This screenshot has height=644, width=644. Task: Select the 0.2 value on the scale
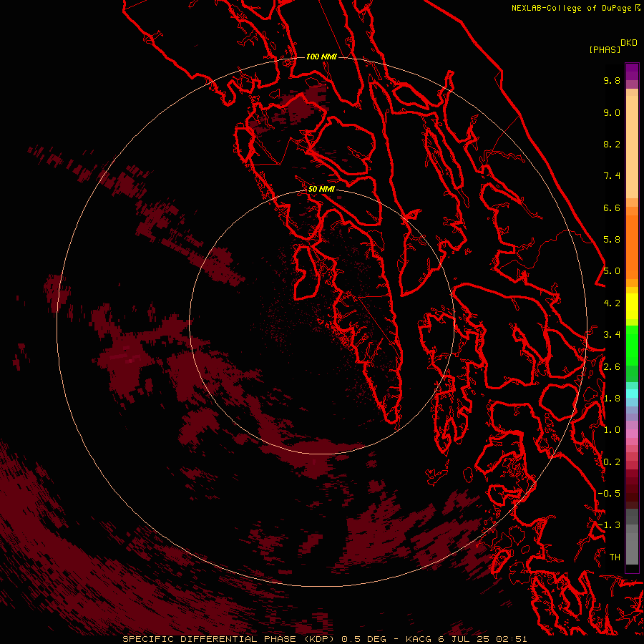(x=612, y=462)
